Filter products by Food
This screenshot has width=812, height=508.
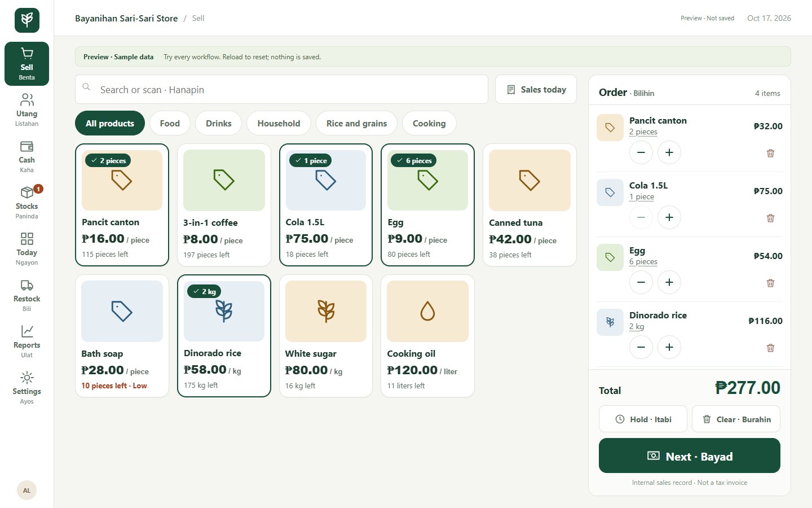click(x=170, y=123)
